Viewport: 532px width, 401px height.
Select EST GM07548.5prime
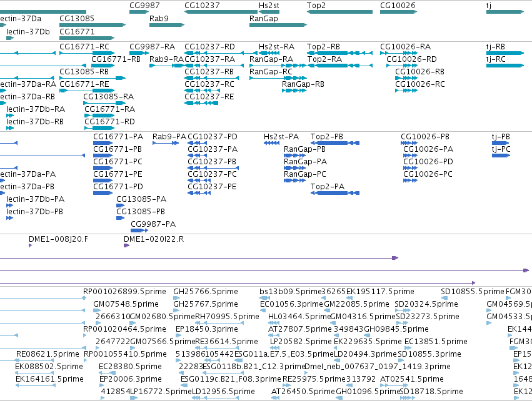click(x=126, y=304)
